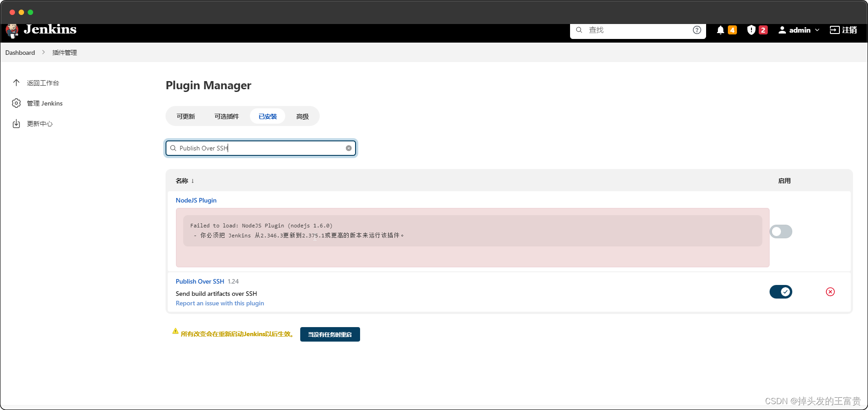
Task: Click the notification count badge 4
Action: 732,30
